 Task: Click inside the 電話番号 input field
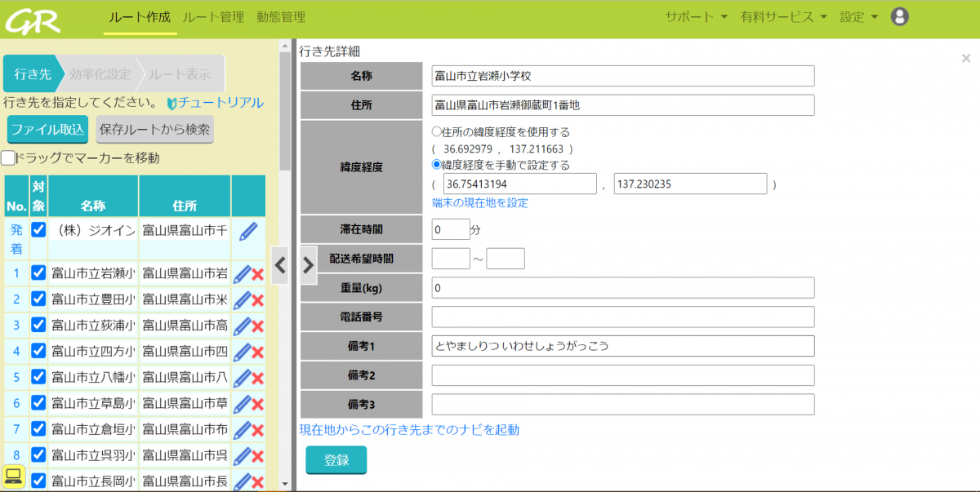point(622,317)
